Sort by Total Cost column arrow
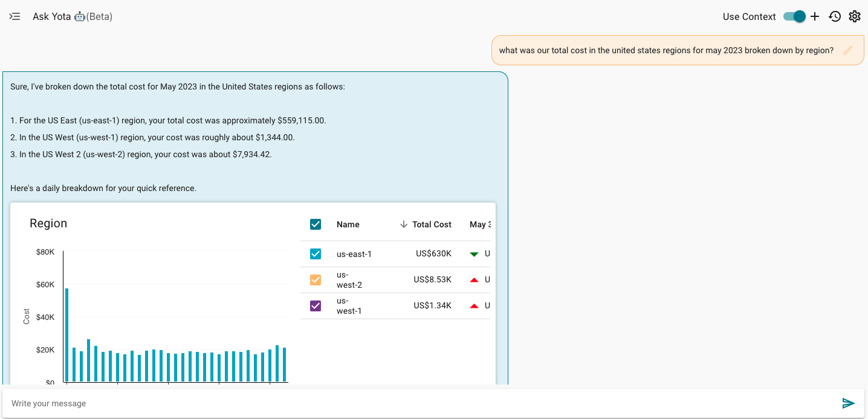Image resolution: width=868 pixels, height=419 pixels. (404, 224)
